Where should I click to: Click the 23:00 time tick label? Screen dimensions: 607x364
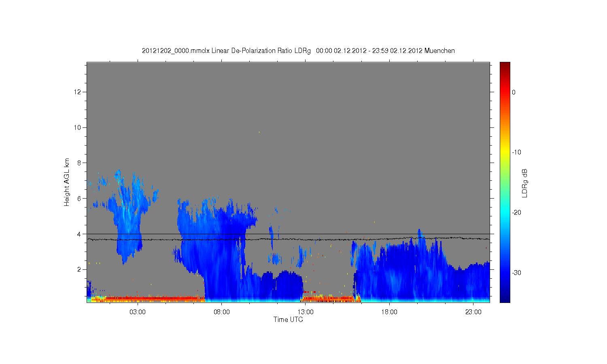[x=473, y=312]
